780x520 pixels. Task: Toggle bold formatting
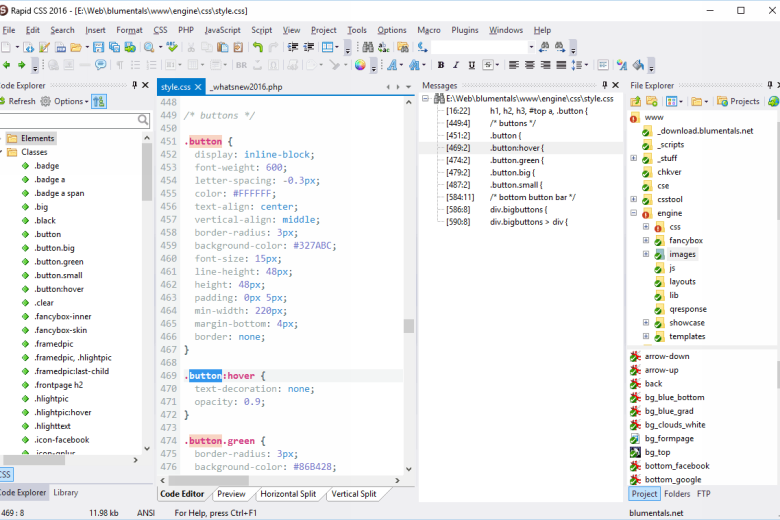point(441,65)
